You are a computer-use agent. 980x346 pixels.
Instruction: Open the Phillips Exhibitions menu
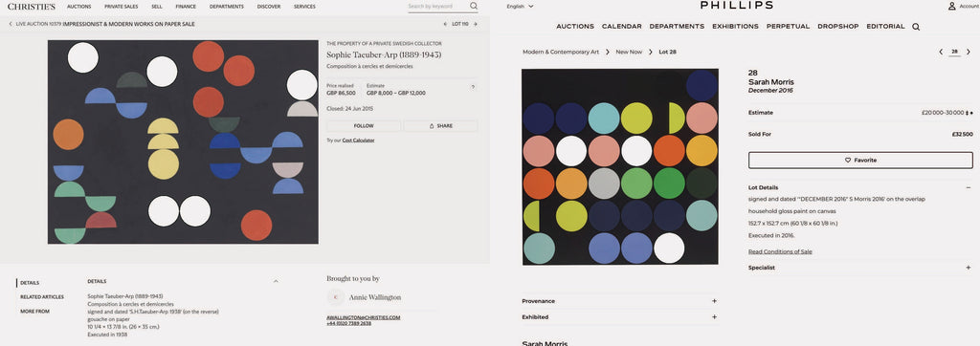736,26
